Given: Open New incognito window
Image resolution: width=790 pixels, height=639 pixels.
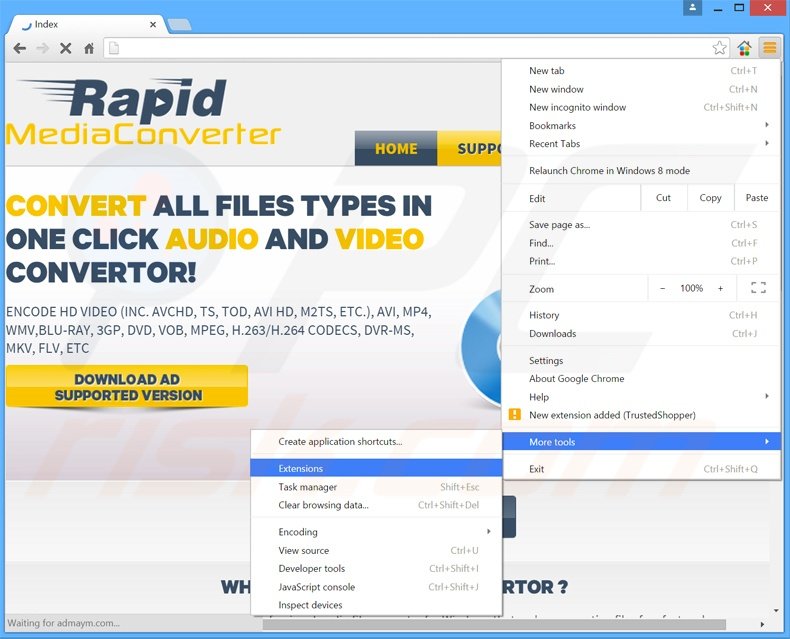Looking at the screenshot, I should pos(641,107).
